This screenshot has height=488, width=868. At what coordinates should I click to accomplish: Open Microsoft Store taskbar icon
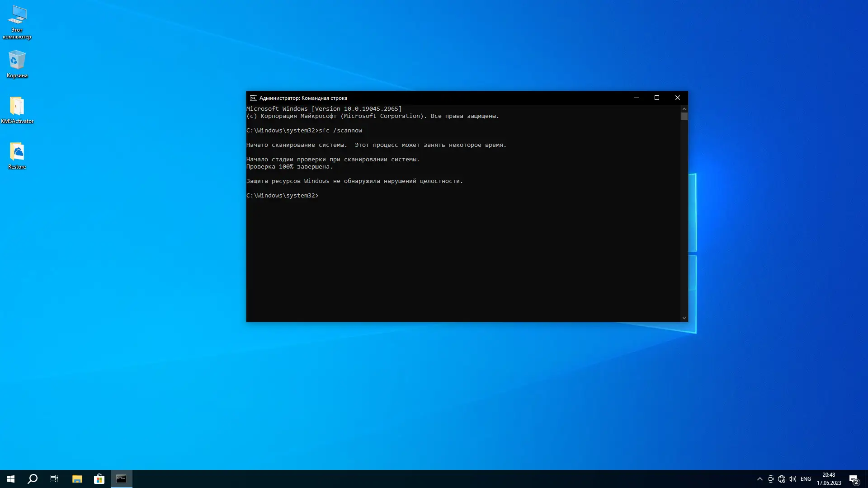click(x=99, y=479)
